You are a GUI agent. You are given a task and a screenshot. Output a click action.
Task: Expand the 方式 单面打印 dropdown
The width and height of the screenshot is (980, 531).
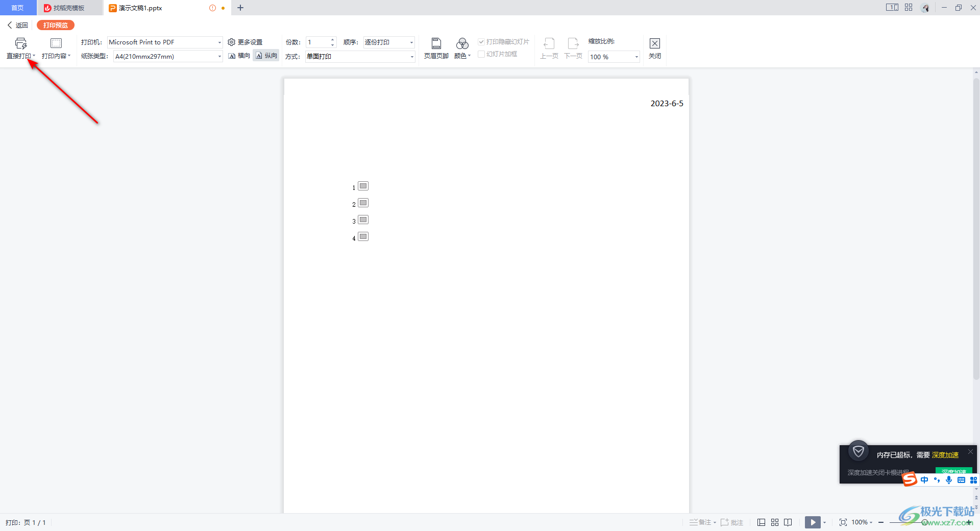[412, 57]
